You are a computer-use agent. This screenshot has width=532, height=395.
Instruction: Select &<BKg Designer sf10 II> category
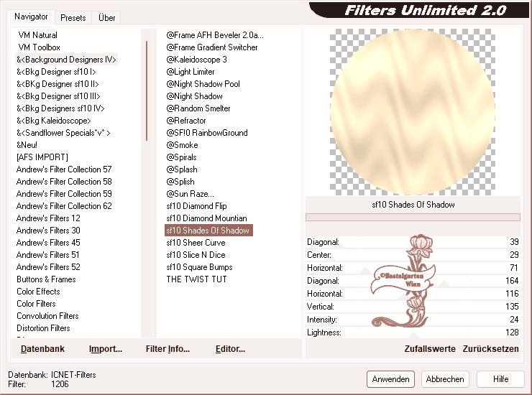(58, 84)
